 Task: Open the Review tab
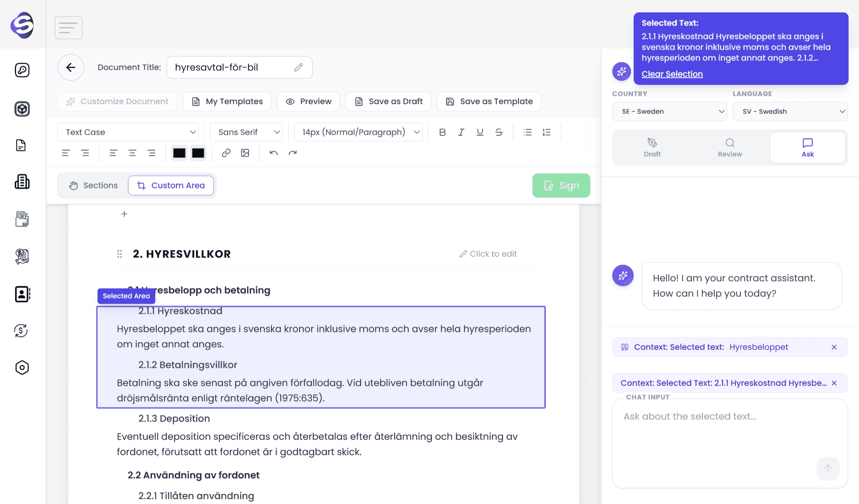pos(730,148)
